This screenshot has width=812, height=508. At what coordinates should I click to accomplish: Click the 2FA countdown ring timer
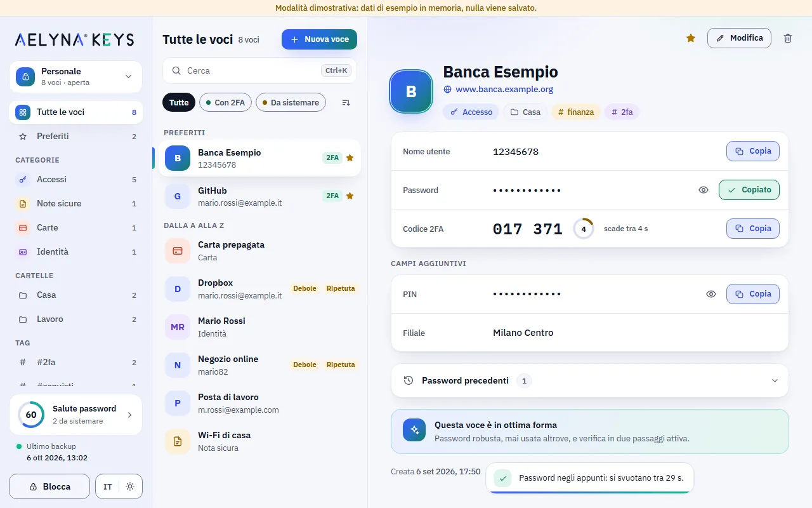point(583,229)
